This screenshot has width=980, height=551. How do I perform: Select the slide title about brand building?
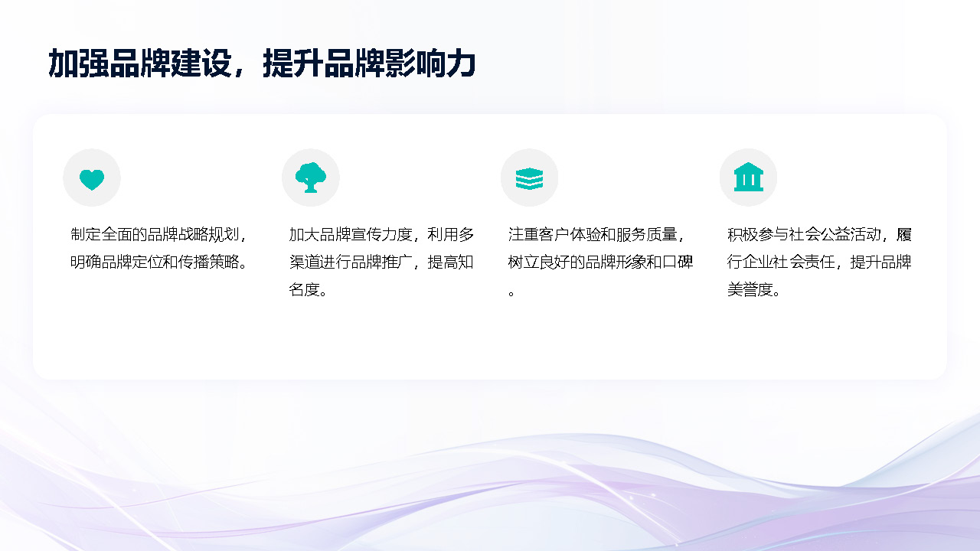tap(263, 64)
